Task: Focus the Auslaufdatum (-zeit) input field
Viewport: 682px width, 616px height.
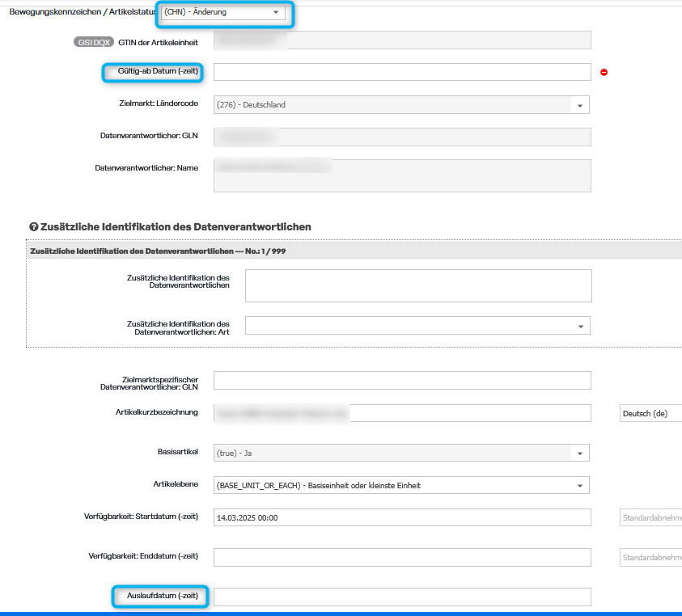Action: [x=402, y=597]
